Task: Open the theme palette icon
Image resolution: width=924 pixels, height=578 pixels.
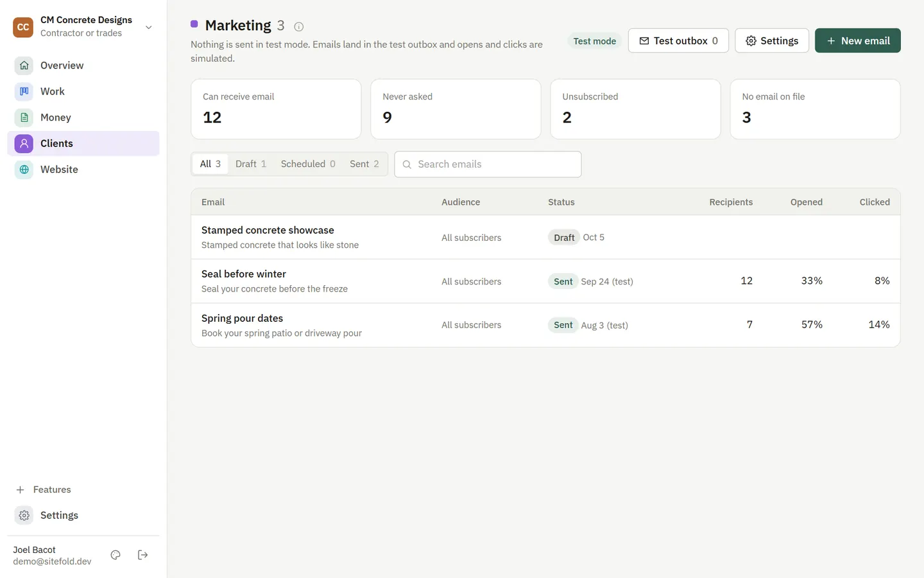Action: coord(116,555)
